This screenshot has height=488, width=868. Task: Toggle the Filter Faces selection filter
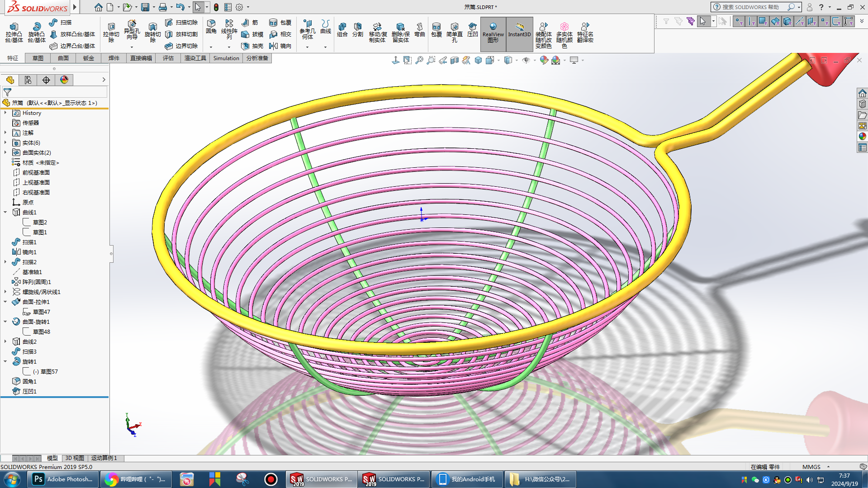763,21
